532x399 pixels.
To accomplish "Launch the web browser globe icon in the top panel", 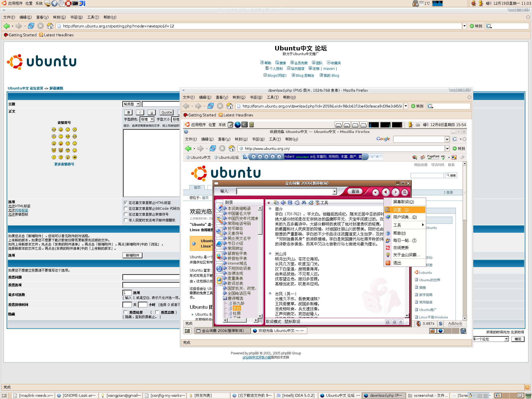I will point(55,3).
